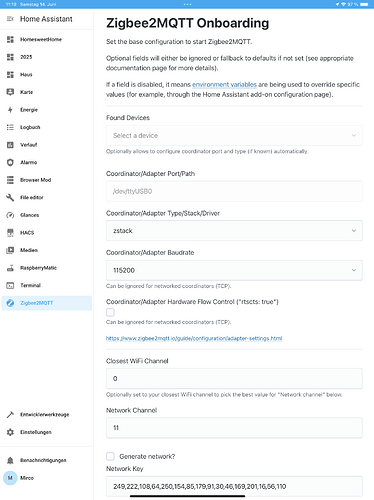
Task: Open the Energie lightning bolt icon
Action: click(10, 110)
